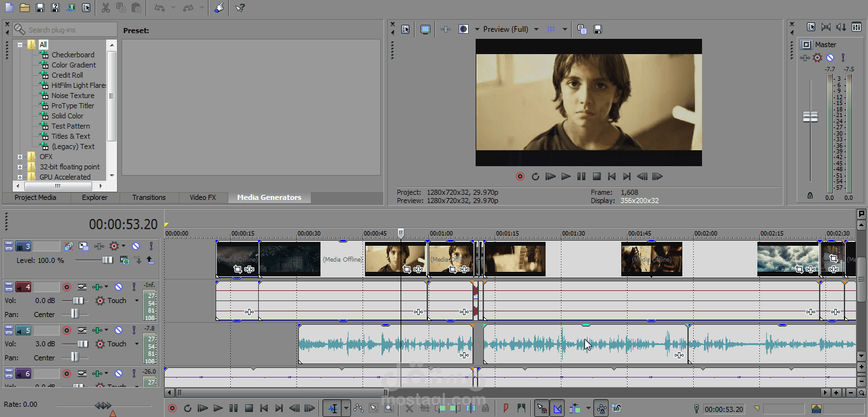The image size is (868, 417).
Task: Switch to the Transitions tab
Action: coord(149,197)
